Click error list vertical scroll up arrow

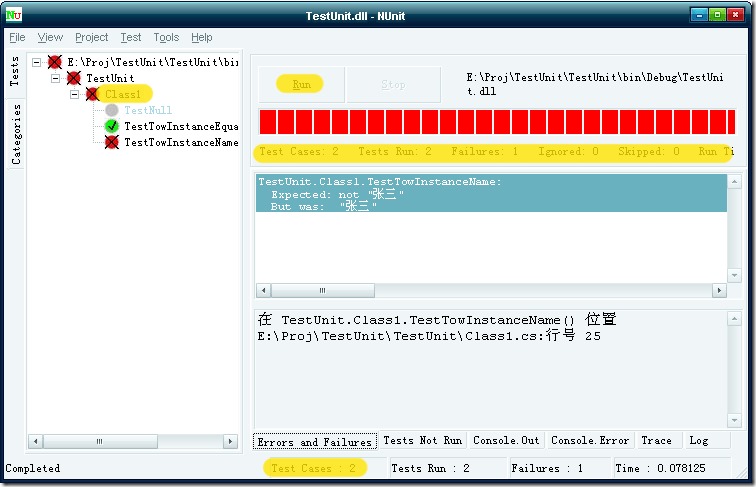pyautogui.click(x=734, y=182)
